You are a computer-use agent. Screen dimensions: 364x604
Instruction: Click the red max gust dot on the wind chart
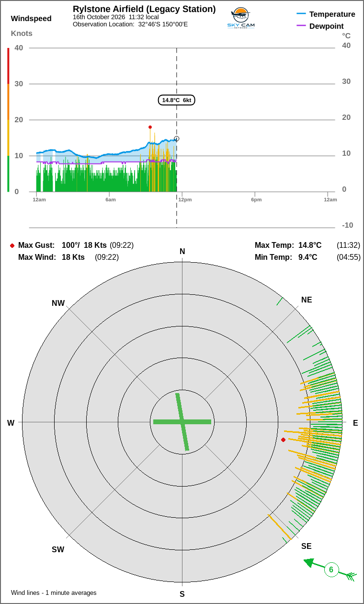[x=150, y=127]
